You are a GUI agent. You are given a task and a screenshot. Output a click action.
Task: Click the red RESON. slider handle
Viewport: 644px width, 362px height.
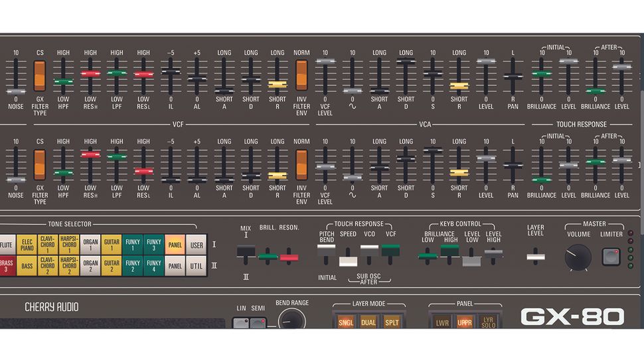click(289, 257)
